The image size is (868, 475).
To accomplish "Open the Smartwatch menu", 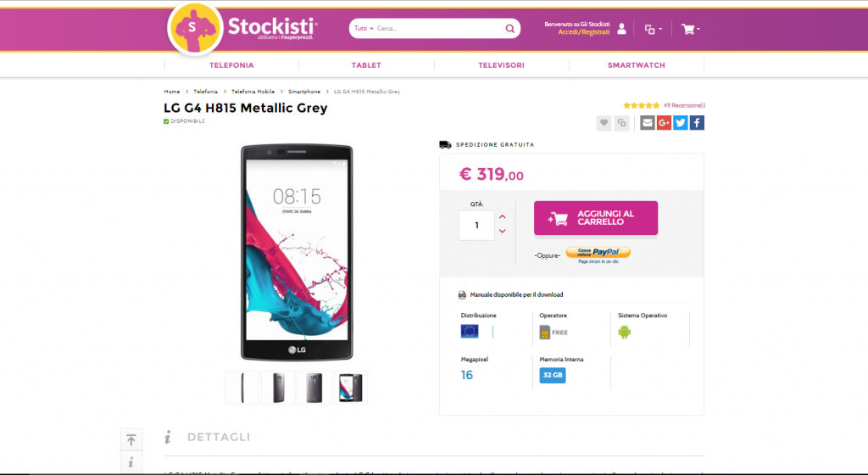I will 636,65.
